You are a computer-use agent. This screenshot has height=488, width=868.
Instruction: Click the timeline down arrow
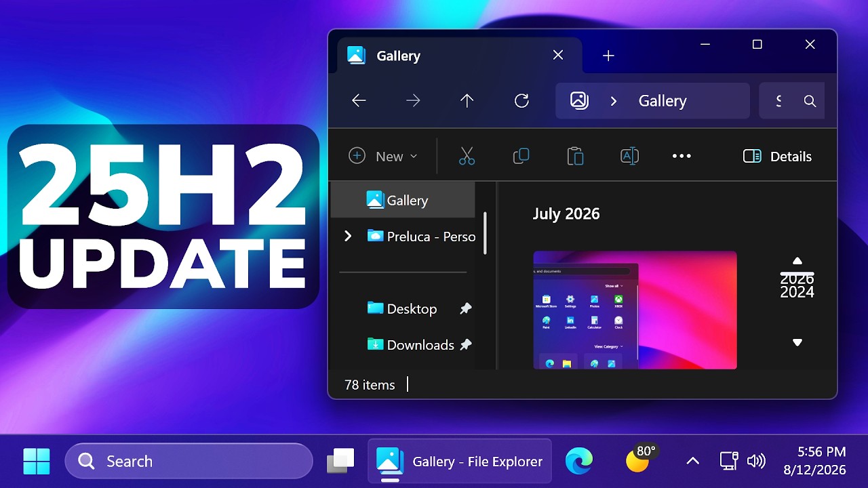797,343
